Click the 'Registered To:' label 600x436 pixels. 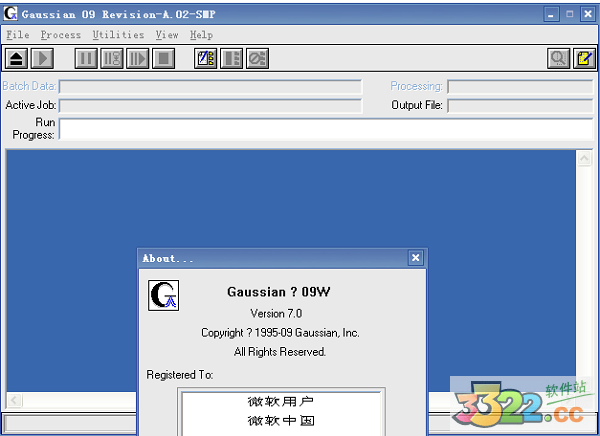point(179,375)
